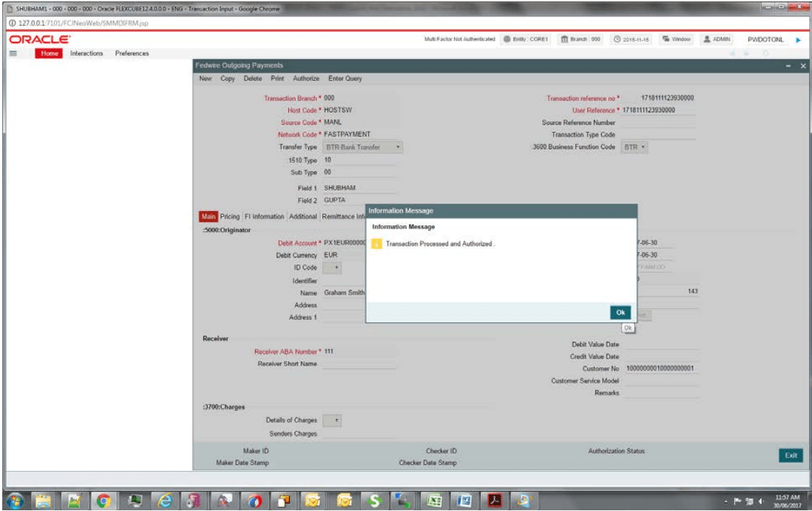Click the Remarks field
Image resolution: width=812 pixels, height=511 pixels.
point(660,393)
